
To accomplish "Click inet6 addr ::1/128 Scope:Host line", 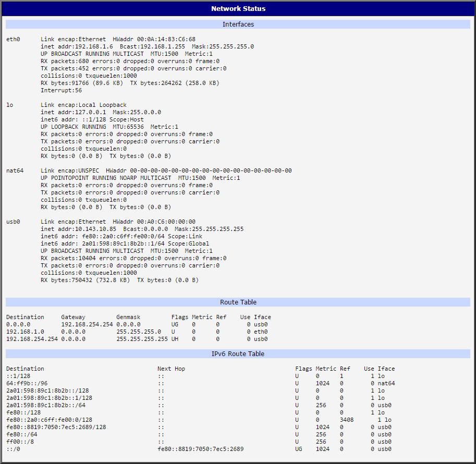I will pos(92,119).
